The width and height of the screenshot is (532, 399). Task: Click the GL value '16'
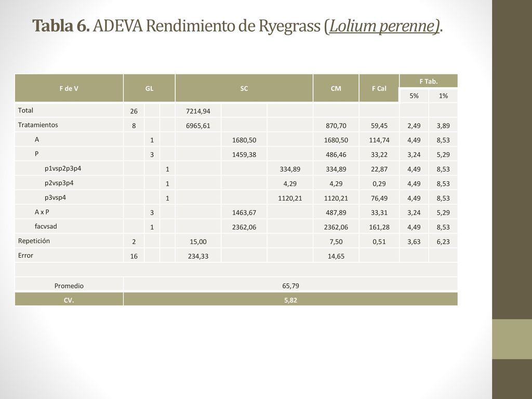[134, 256]
